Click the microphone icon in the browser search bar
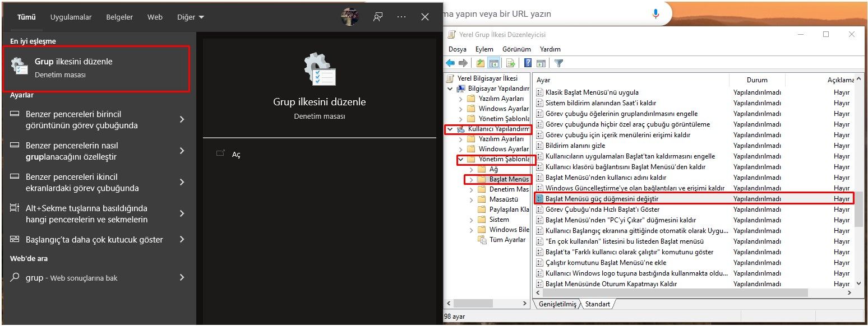The width and height of the screenshot is (868, 326). click(655, 14)
